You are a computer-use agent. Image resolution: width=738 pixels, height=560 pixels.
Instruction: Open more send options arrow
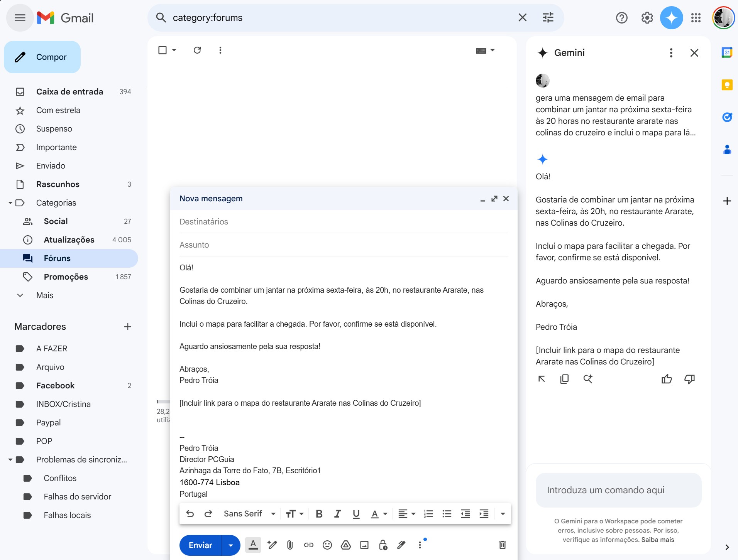tap(231, 545)
